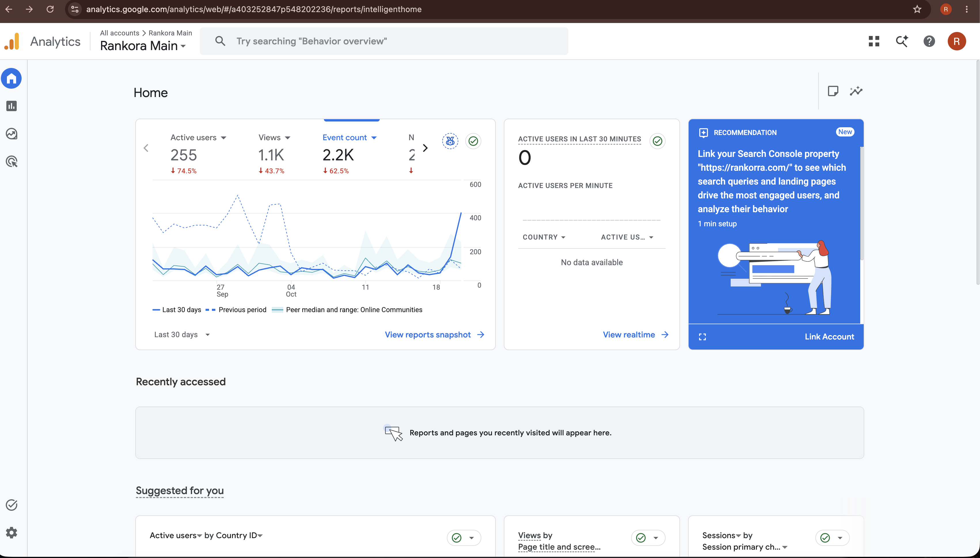The height and width of the screenshot is (558, 980).
Task: Open the Session primary channel dimension dropdown
Action: click(745, 547)
